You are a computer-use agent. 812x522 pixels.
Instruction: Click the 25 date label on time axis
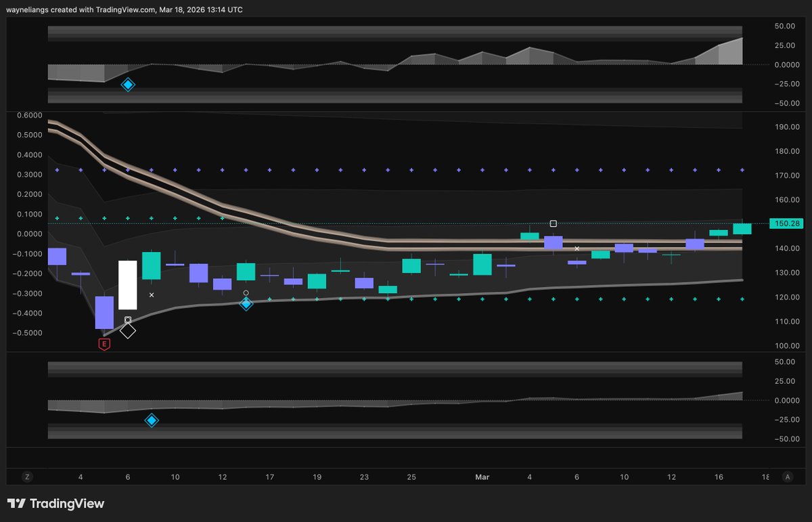(411, 477)
